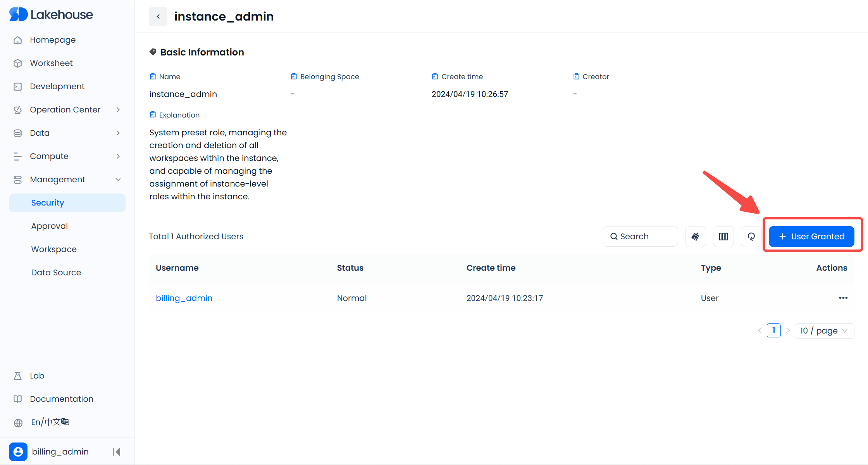Open the three-dot actions menu for billing_admin

coord(843,298)
